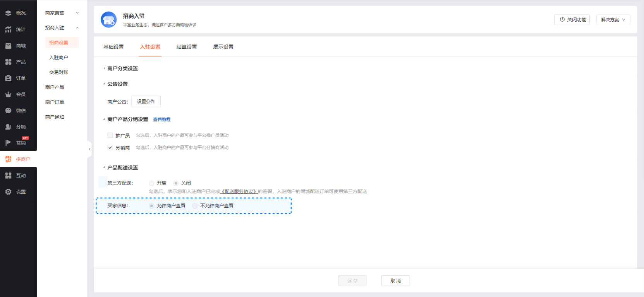Screen dimensions: 644x297
Task: Click the 订单 orders icon
Action: tap(8, 78)
